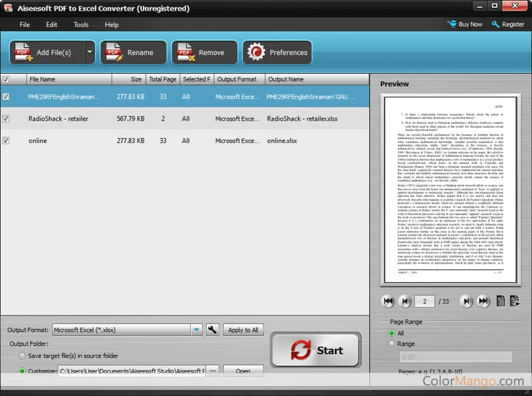This screenshot has width=532, height=396.
Task: Sort by File Name column header
Action: [69, 79]
